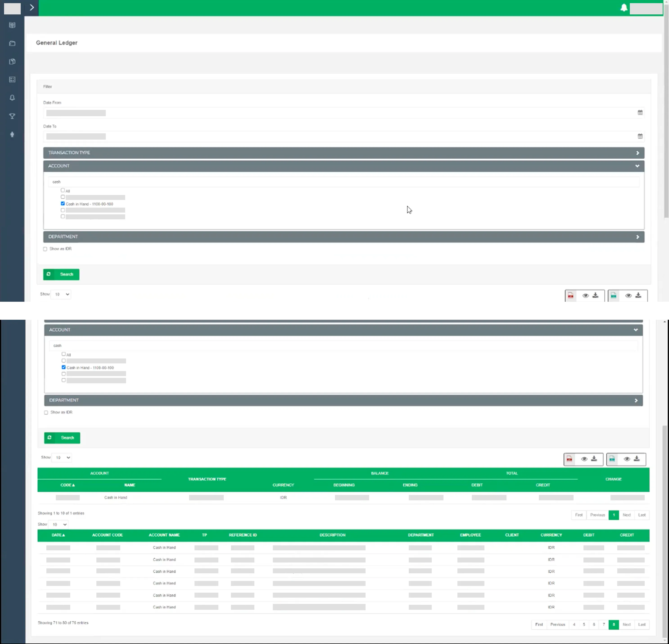The width and height of the screenshot is (669, 644).
Task: Expand sidebar with the top chevron arrow
Action: coord(32,7)
